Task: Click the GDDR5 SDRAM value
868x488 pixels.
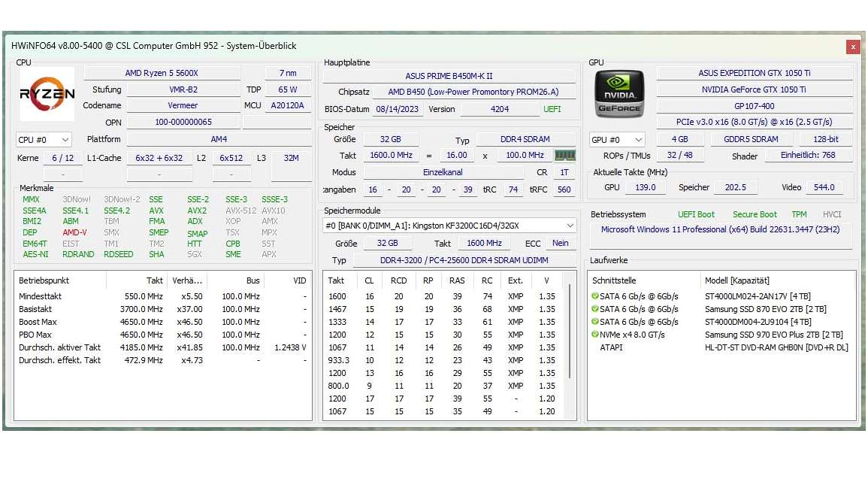Action: tap(752, 139)
